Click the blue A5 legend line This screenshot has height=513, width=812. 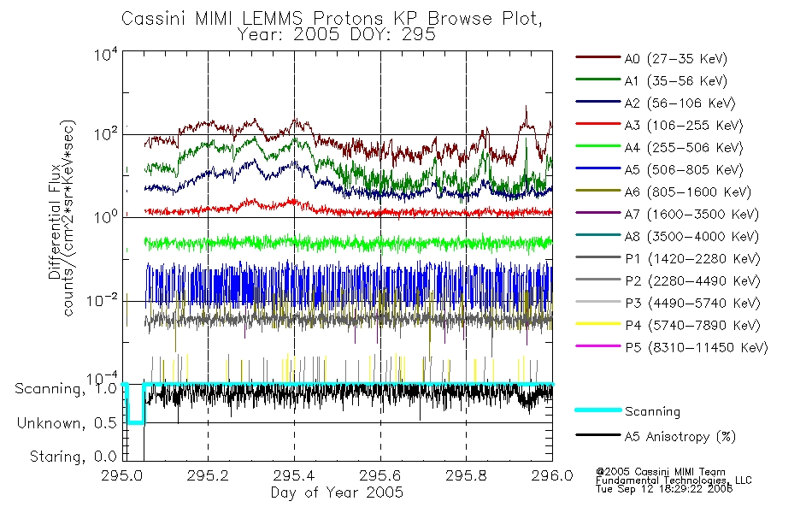click(597, 168)
